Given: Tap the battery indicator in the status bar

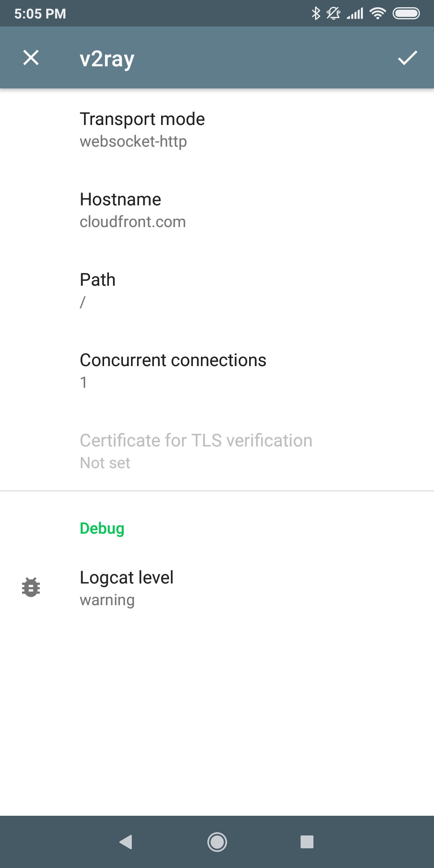Looking at the screenshot, I should click(x=406, y=13).
